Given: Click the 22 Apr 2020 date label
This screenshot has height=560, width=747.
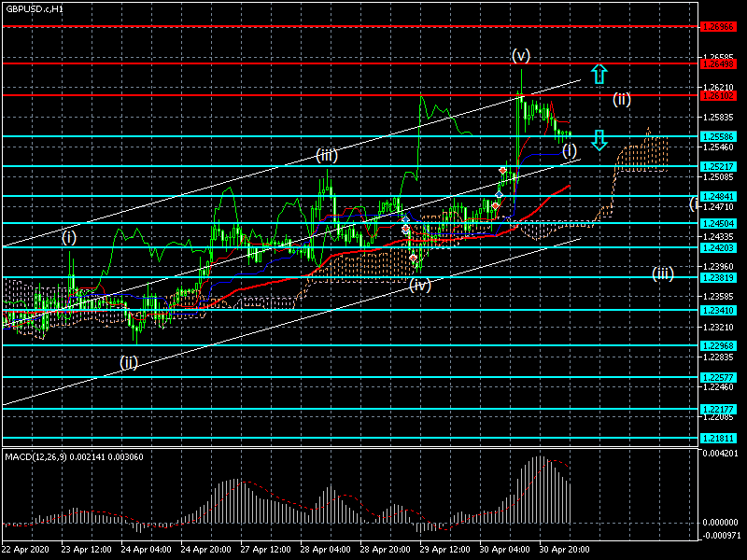Looking at the screenshot, I should (x=25, y=550).
